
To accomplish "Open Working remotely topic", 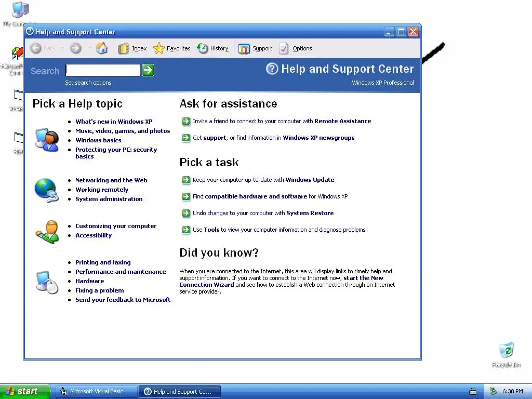I will (102, 190).
